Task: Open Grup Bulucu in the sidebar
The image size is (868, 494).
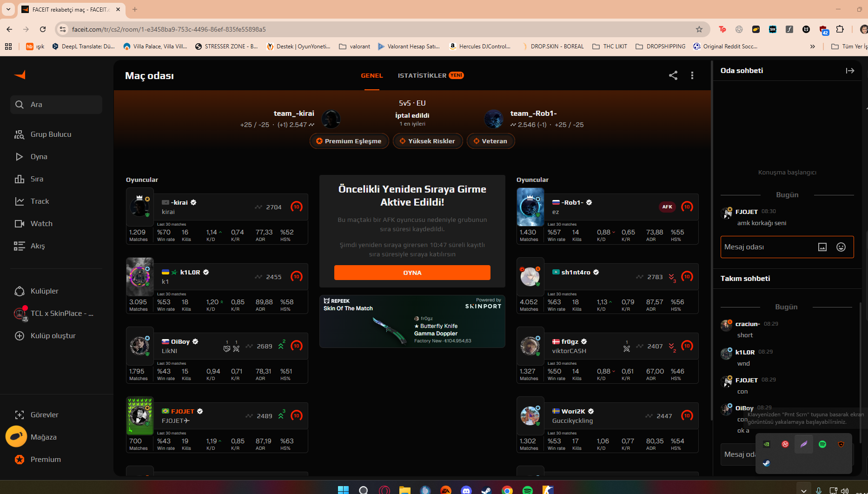Action: point(51,134)
